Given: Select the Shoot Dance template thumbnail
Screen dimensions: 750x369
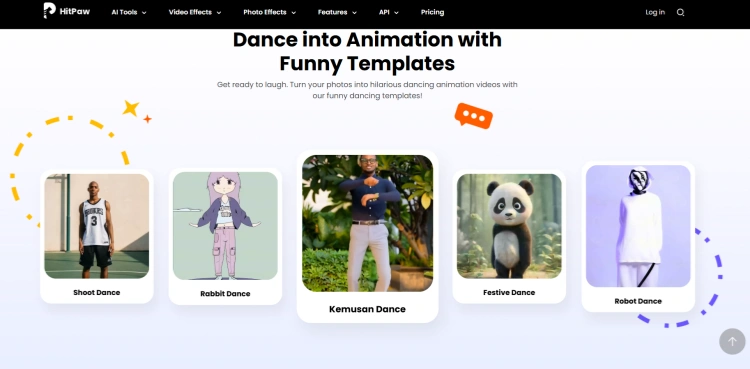Looking at the screenshot, I should pos(97,226).
